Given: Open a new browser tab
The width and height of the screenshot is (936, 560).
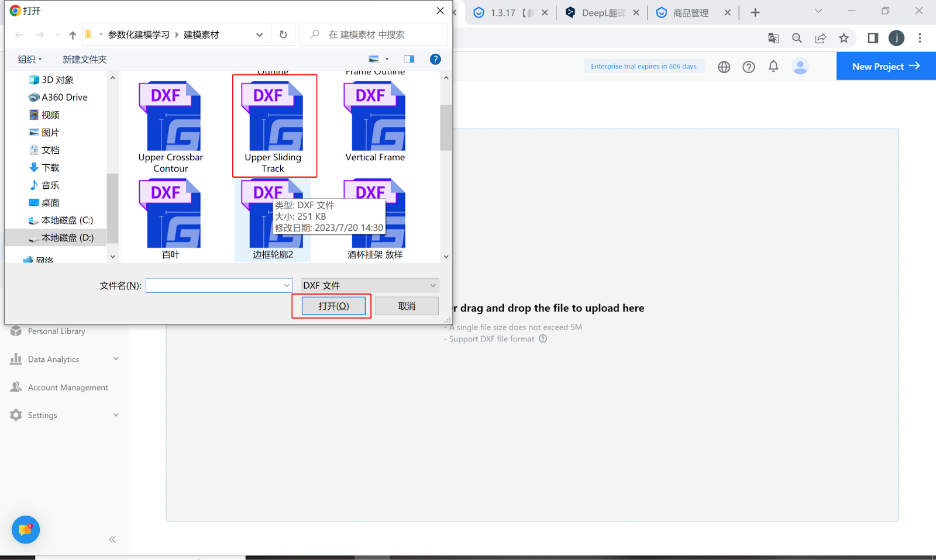Looking at the screenshot, I should pos(755,12).
